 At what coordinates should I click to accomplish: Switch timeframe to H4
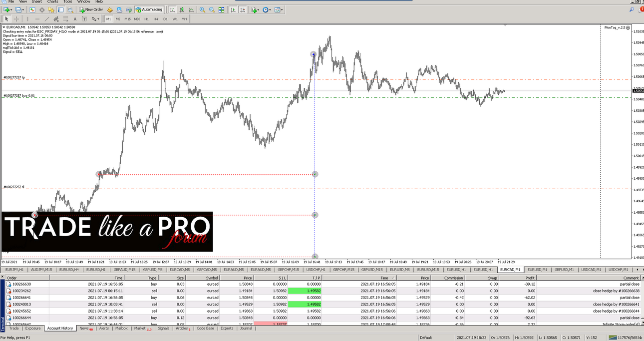[156, 19]
